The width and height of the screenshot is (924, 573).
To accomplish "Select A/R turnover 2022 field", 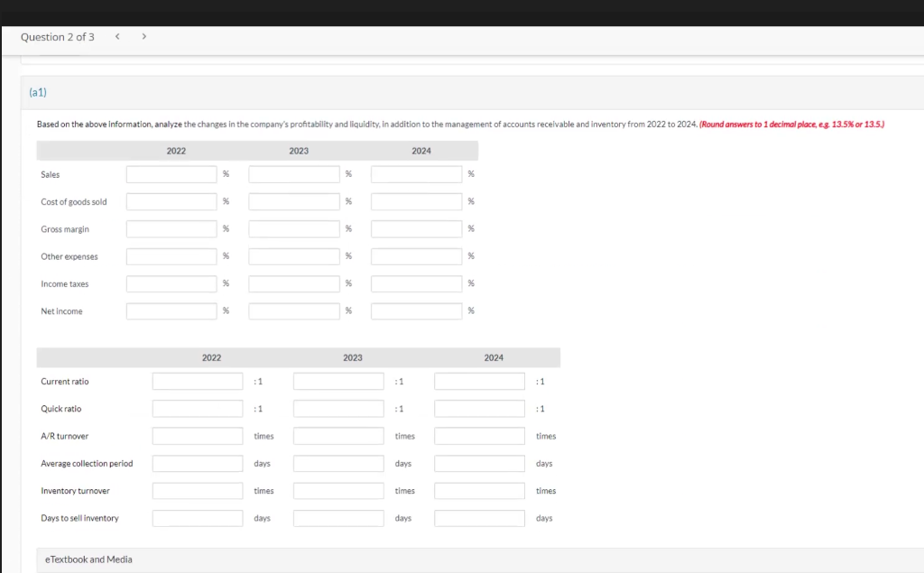I will [x=198, y=436].
